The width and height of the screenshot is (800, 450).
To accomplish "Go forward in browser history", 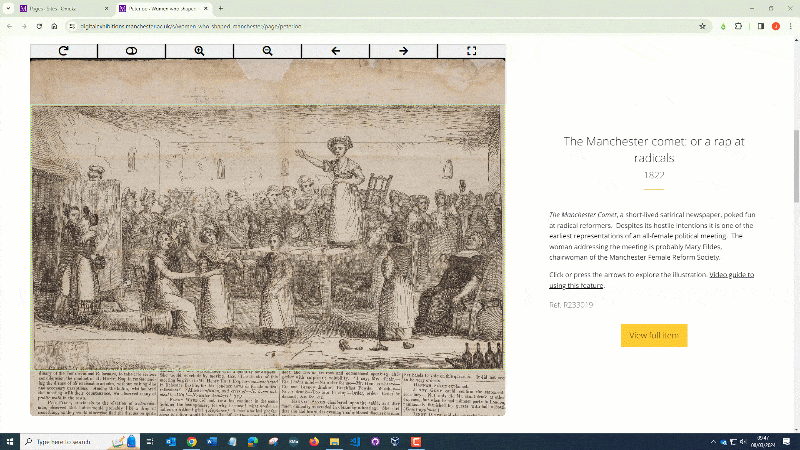I will (x=24, y=26).
